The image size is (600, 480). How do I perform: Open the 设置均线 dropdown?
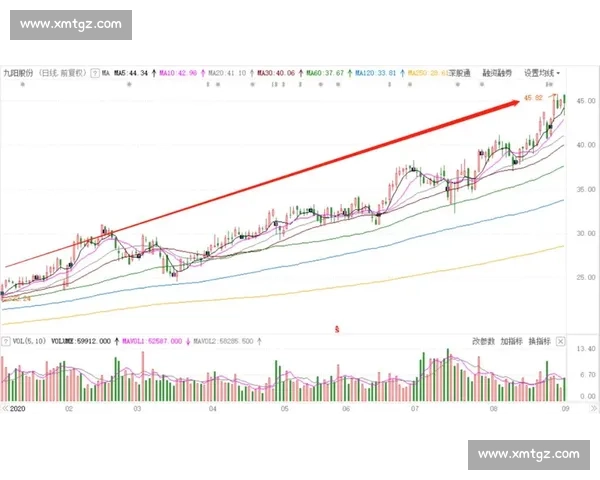click(x=542, y=73)
